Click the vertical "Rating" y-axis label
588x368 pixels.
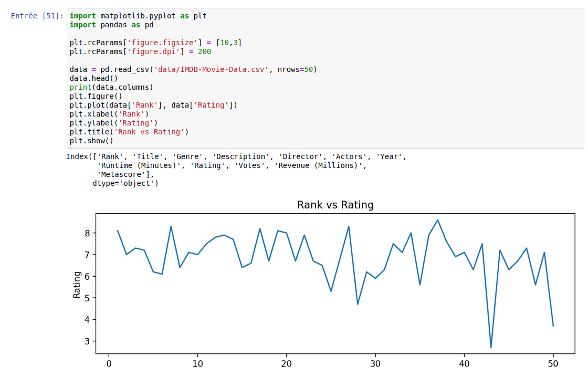point(77,285)
